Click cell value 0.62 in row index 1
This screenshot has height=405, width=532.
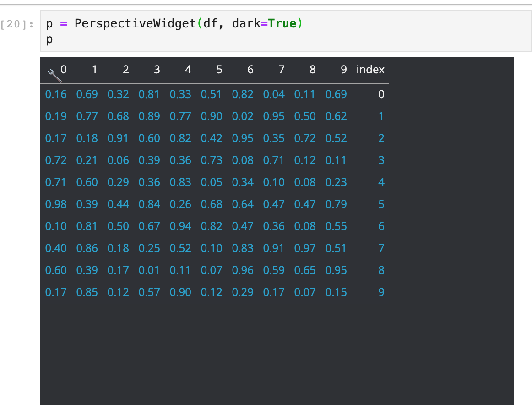pos(336,116)
